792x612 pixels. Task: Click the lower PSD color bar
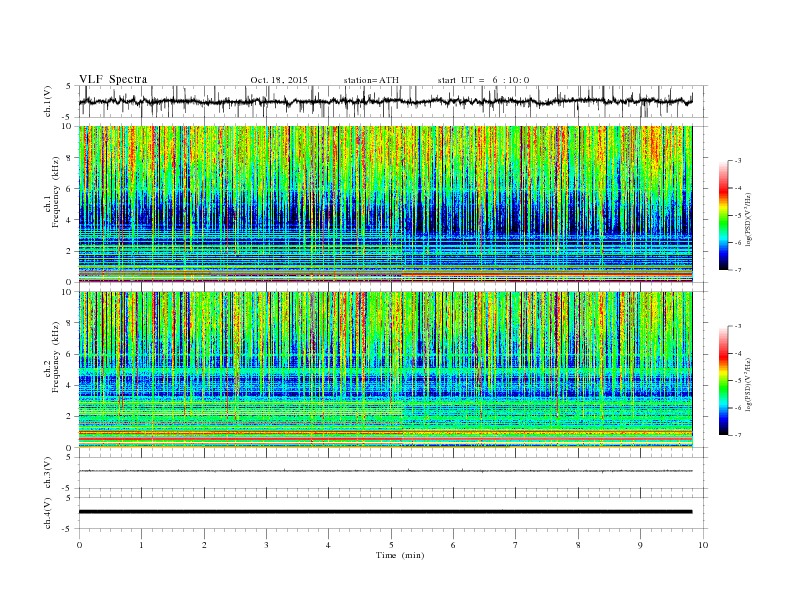click(x=723, y=380)
